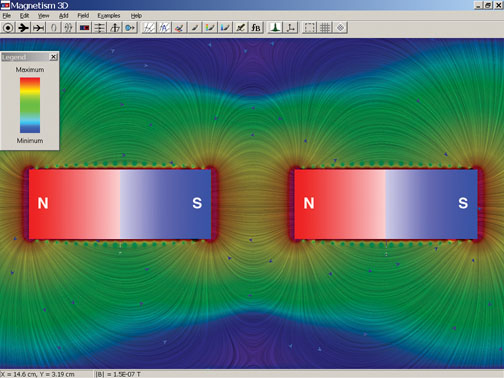Open the View menu dropdown
Image resolution: width=504 pixels, height=378 pixels.
[43, 16]
